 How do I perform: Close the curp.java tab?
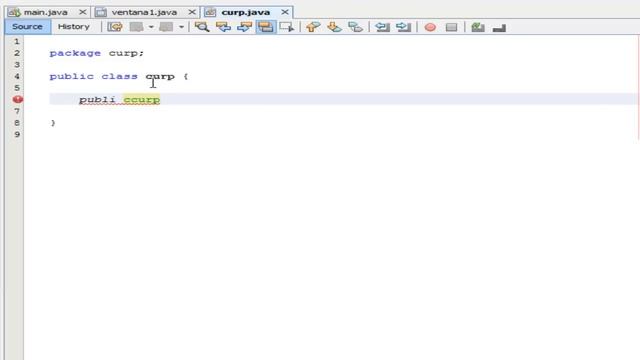click(x=285, y=12)
